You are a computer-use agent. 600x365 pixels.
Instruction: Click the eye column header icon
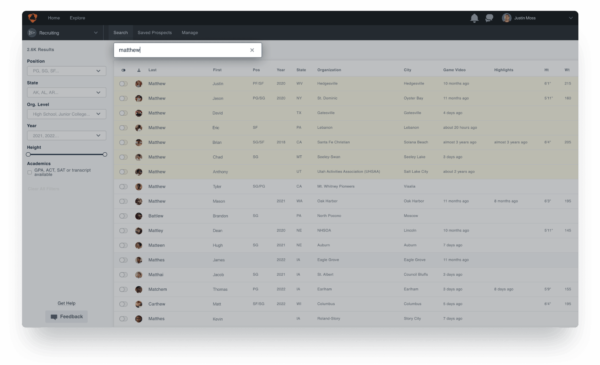123,70
